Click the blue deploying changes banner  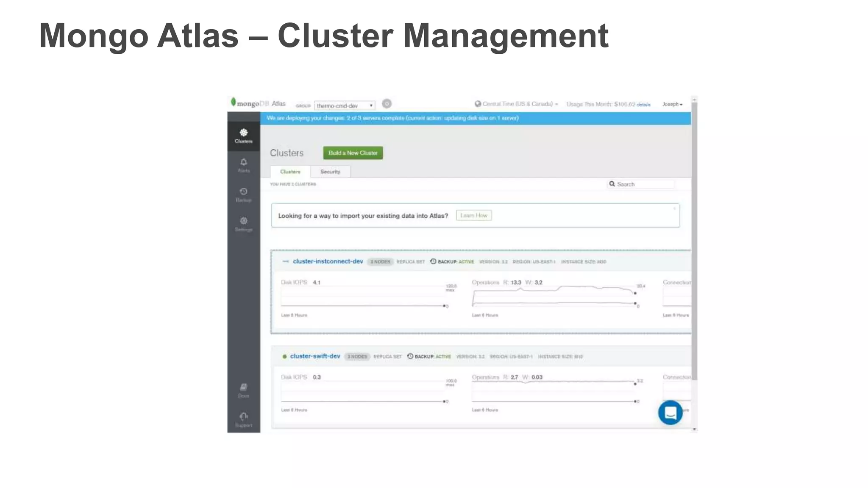(x=476, y=118)
